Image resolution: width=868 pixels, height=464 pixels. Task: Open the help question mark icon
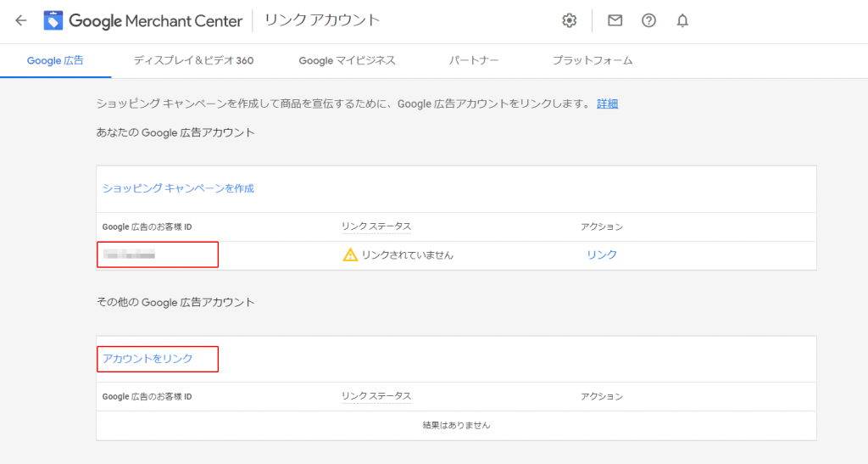tap(648, 21)
